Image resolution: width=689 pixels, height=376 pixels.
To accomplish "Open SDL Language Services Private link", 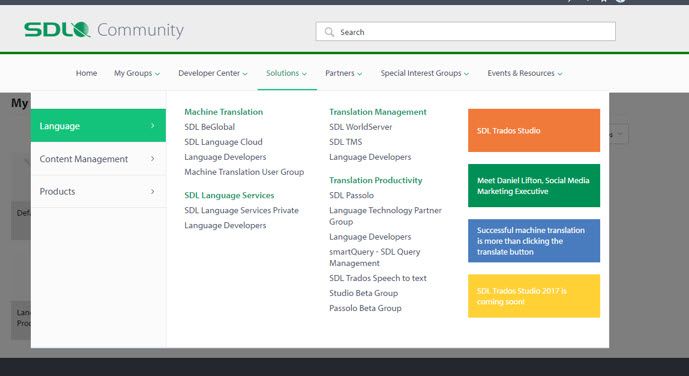I will coord(241,210).
